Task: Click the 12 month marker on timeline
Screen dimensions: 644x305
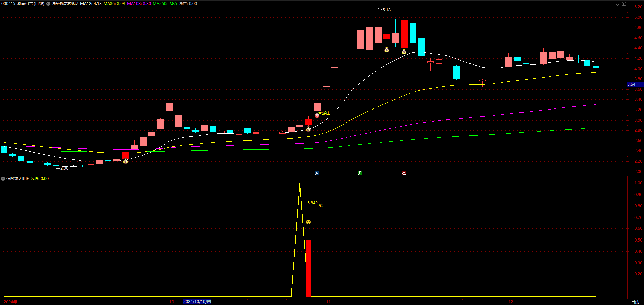Action: [x=511, y=302]
